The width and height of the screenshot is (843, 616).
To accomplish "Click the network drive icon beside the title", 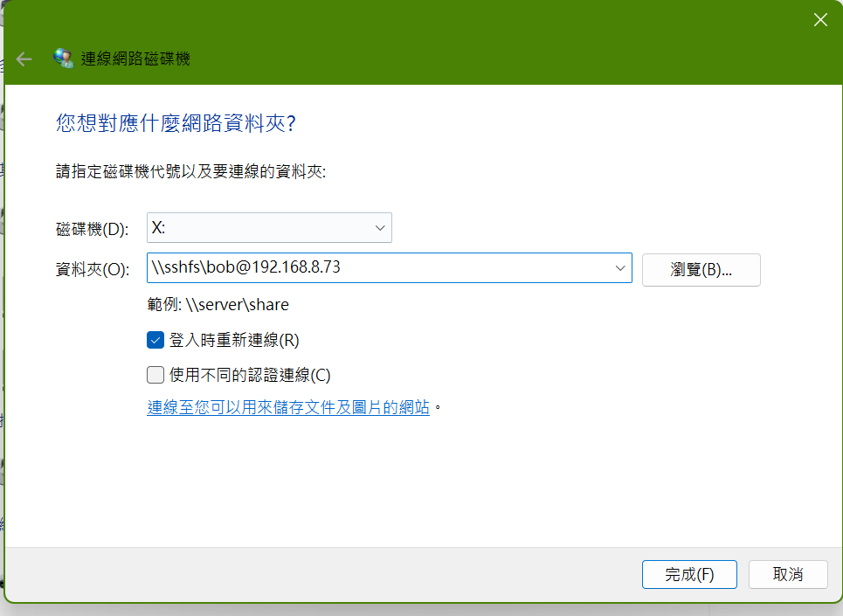I will point(64,59).
